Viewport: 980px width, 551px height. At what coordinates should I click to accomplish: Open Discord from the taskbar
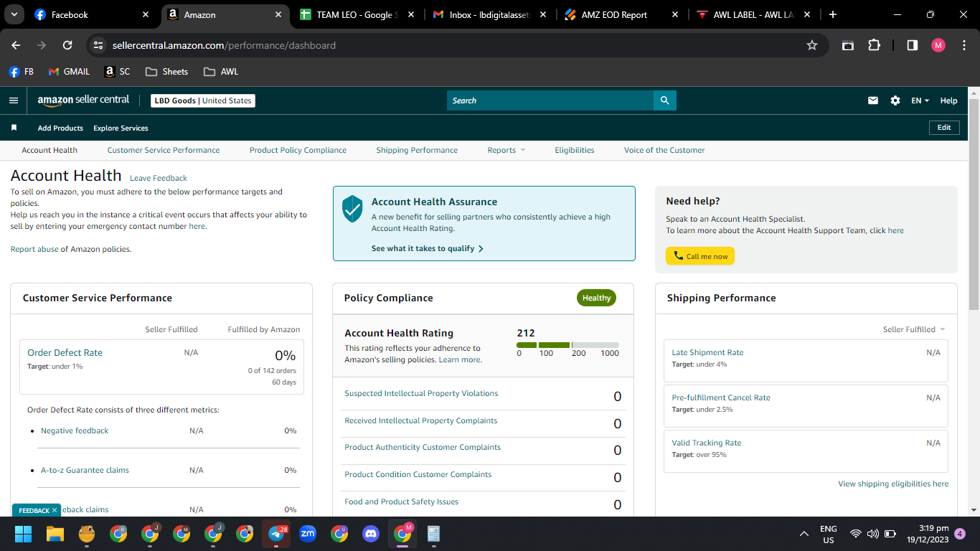[371, 534]
